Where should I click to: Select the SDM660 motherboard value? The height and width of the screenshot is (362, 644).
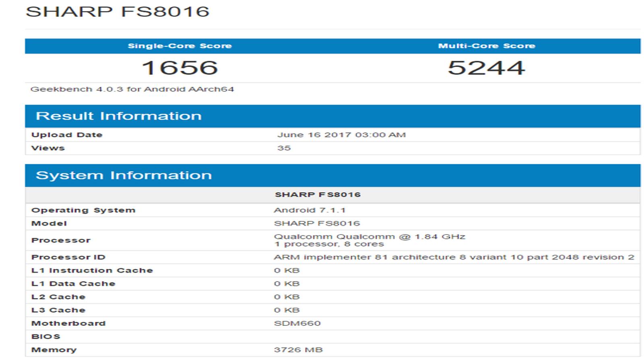tap(297, 323)
